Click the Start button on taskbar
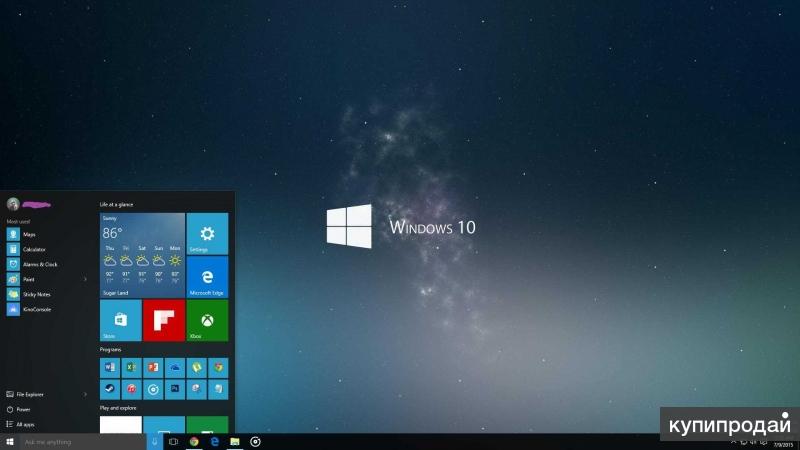Image resolution: width=800 pixels, height=450 pixels. pos(10,442)
